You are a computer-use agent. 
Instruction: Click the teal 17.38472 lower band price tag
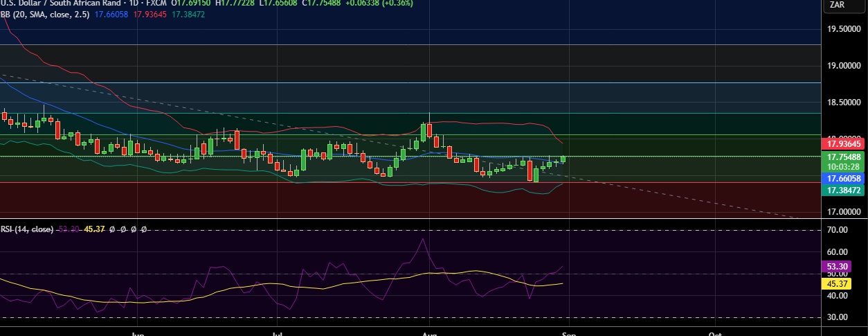(x=842, y=190)
